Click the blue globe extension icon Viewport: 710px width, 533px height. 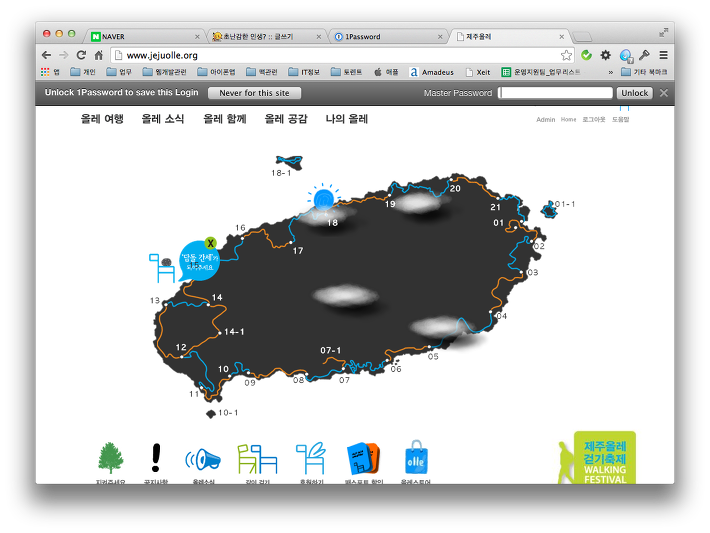[x=626, y=56]
